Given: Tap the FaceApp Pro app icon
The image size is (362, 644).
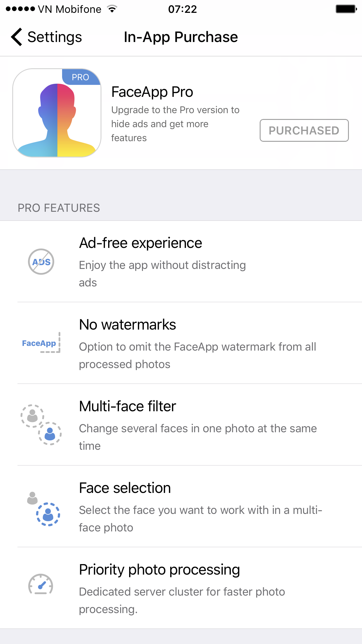Looking at the screenshot, I should point(57,113).
